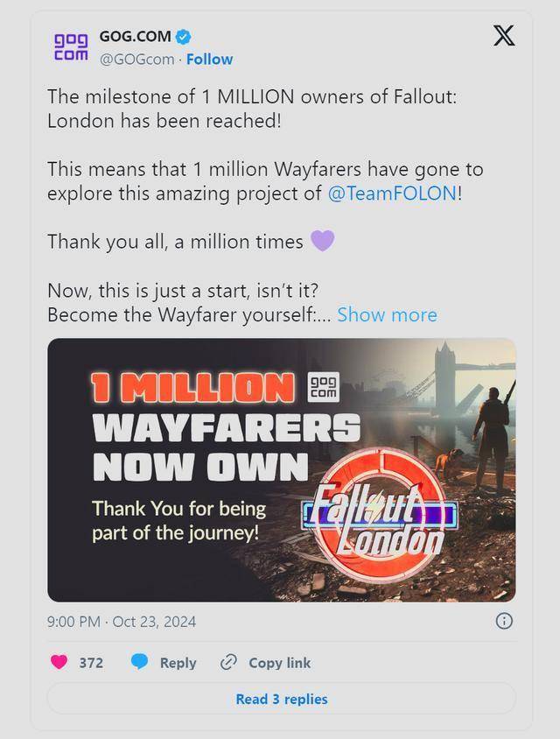Expand tweet text with Show more
This screenshot has height=739, width=560.
tap(387, 315)
